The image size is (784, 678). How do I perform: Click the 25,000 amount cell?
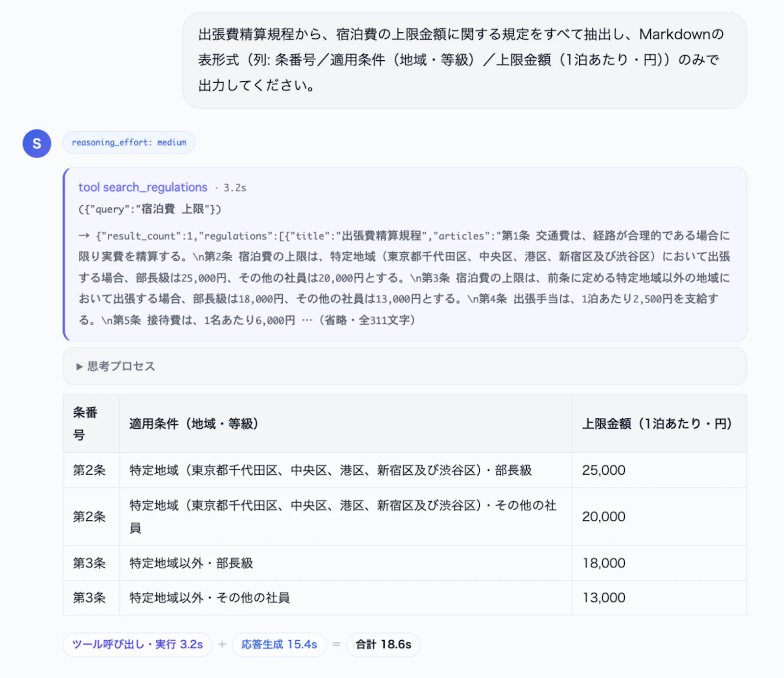(659, 470)
